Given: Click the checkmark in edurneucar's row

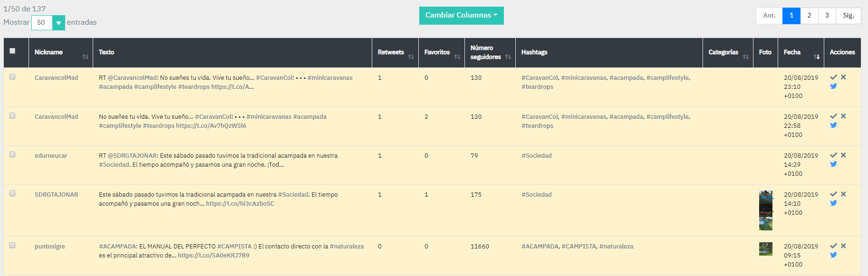Looking at the screenshot, I should point(833,155).
